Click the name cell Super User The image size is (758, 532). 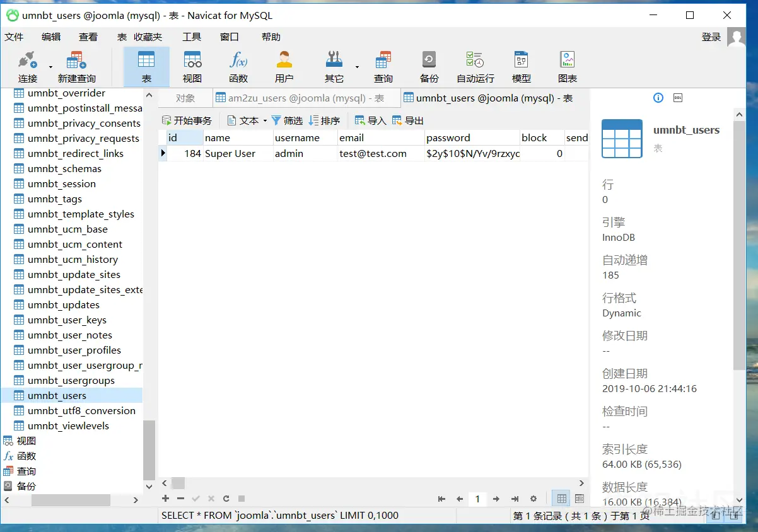click(x=238, y=153)
